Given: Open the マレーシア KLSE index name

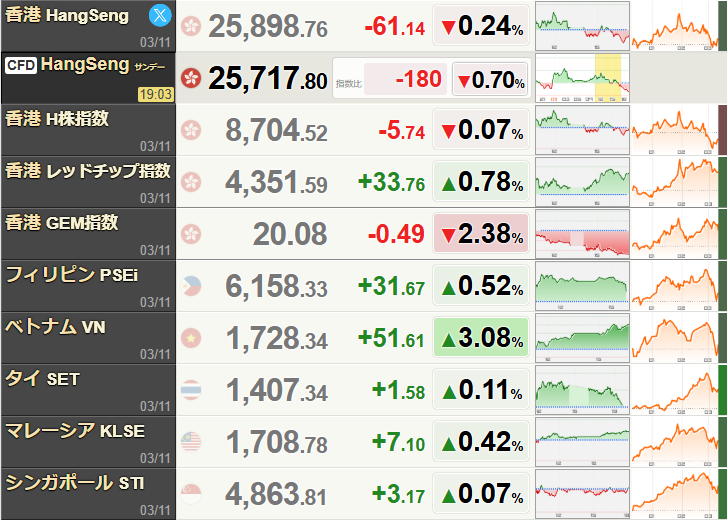Looking at the screenshot, I should tap(75, 431).
